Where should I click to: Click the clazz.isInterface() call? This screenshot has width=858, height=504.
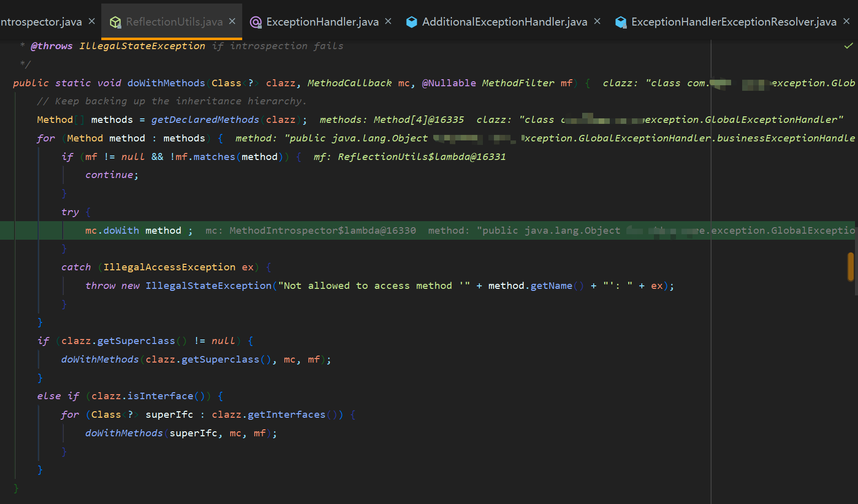[x=148, y=396]
